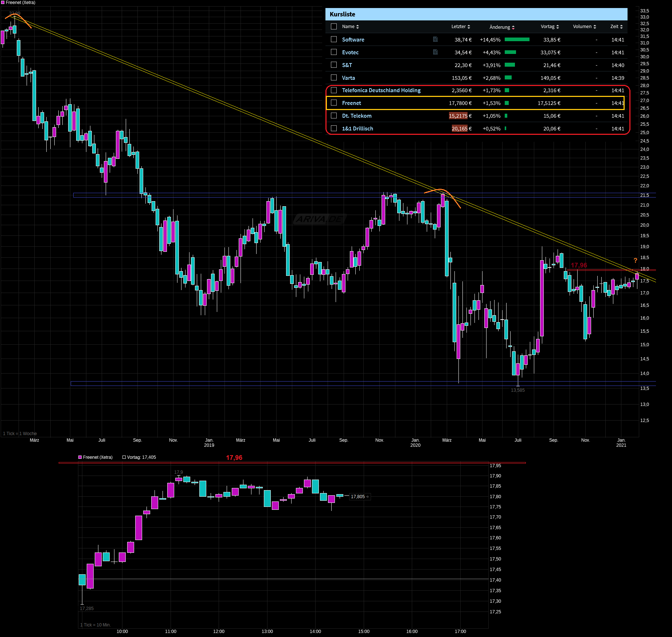The height and width of the screenshot is (637, 672).
Task: Click the 17,9 high label on the intraday chart
Action: (179, 472)
